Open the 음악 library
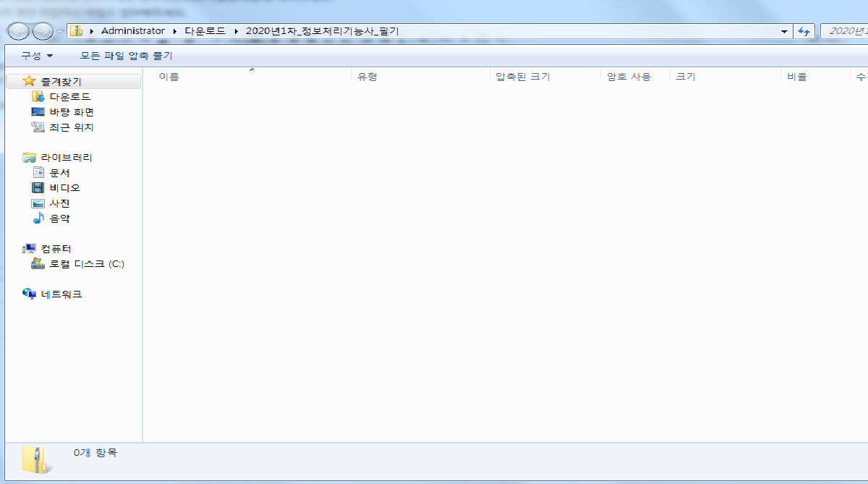This screenshot has height=484, width=868. pos(59,218)
